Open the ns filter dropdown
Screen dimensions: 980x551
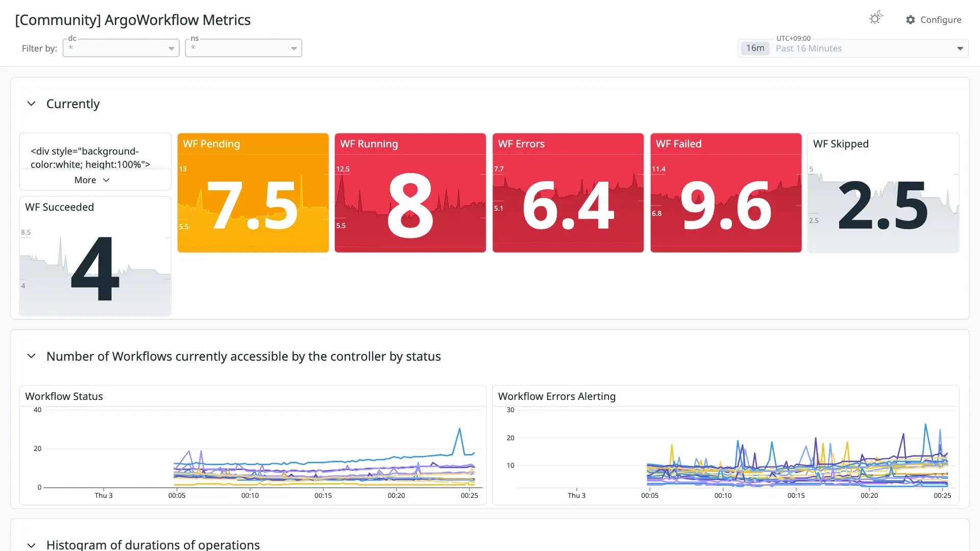click(x=243, y=48)
